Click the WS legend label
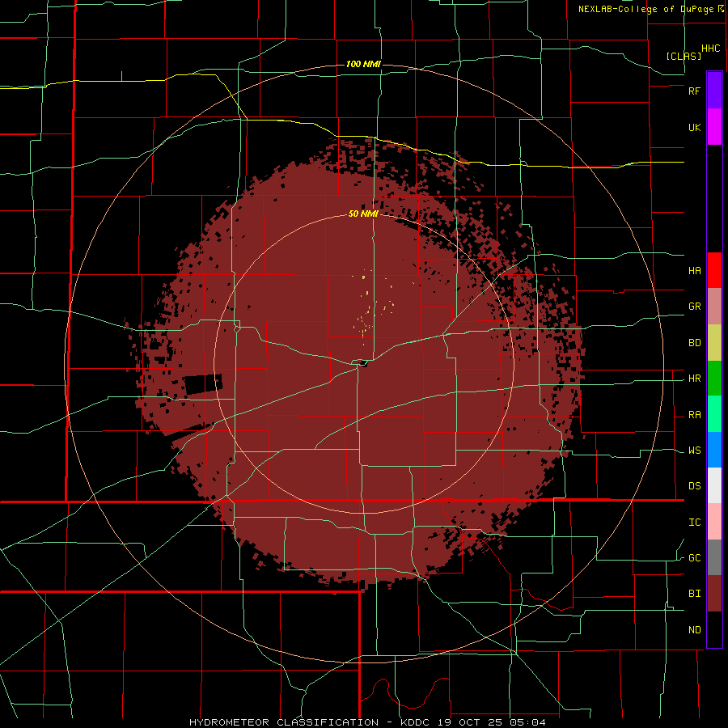 click(695, 451)
